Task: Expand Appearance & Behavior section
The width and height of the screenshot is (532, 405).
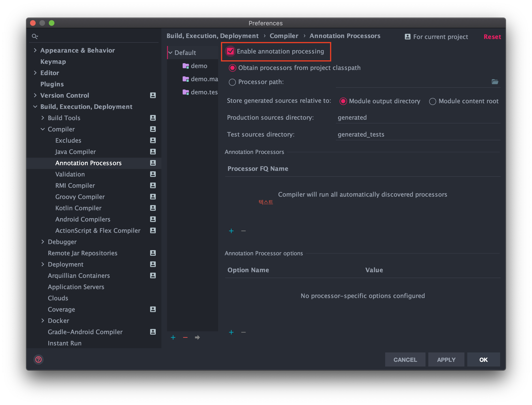Action: click(35, 50)
